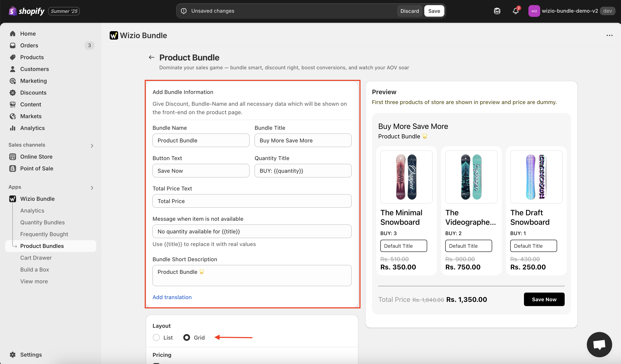Screen dimensions: 621x364
Task: Select the List layout radio button
Action: 156,337
